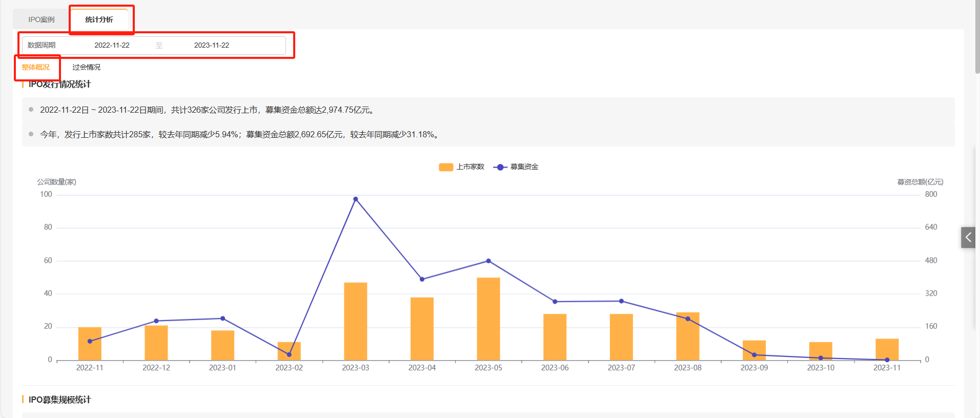Select the 整体概况 sub-tab
The height and width of the screenshot is (418, 980).
(35, 67)
